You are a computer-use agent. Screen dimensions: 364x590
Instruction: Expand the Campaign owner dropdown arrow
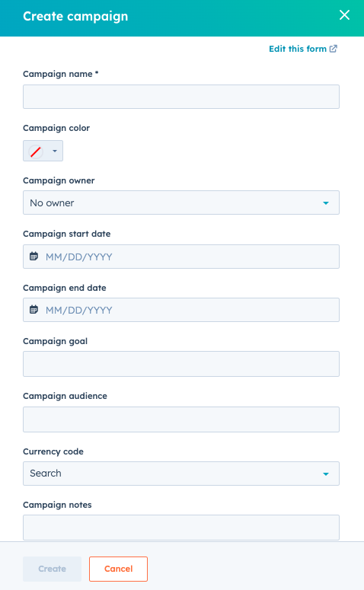point(326,203)
